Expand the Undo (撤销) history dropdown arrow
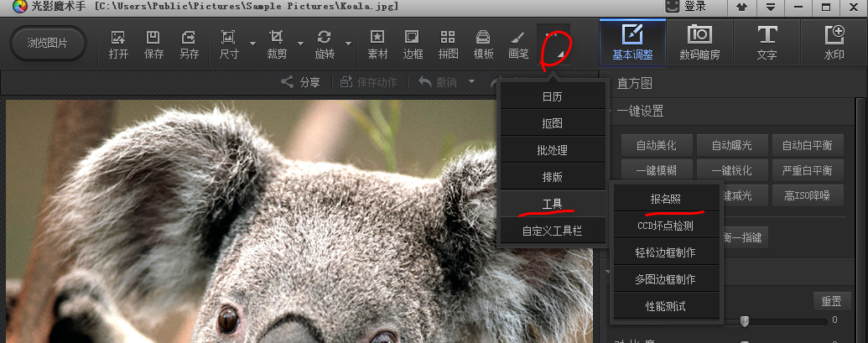868x343 pixels. (x=471, y=82)
